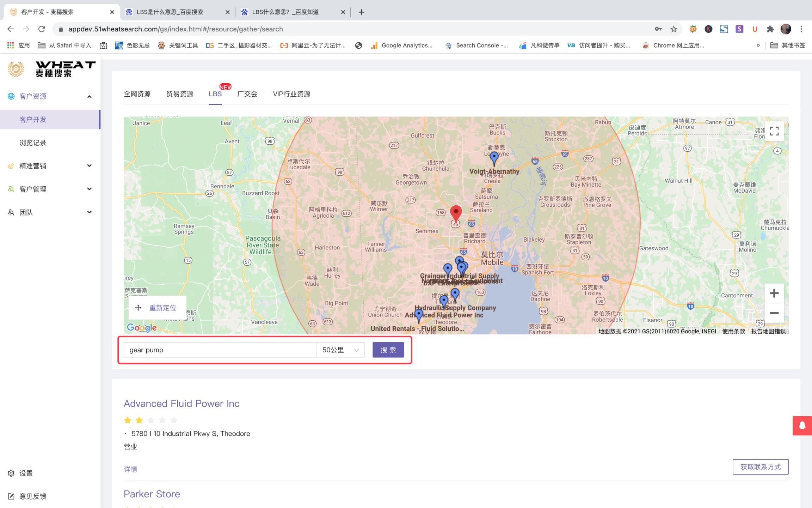Viewport: 812px width, 508px height.
Task: Switch to the 广交会 tab
Action: point(247,94)
